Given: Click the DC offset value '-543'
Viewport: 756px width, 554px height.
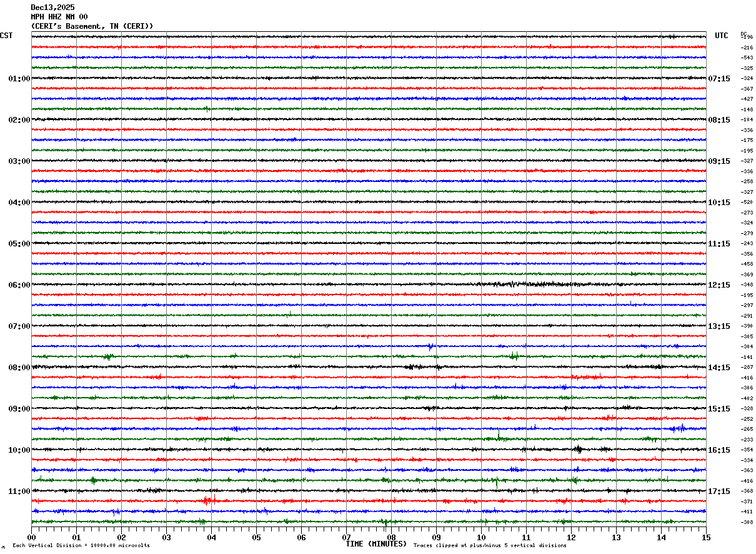Looking at the screenshot, I should 747,58.
